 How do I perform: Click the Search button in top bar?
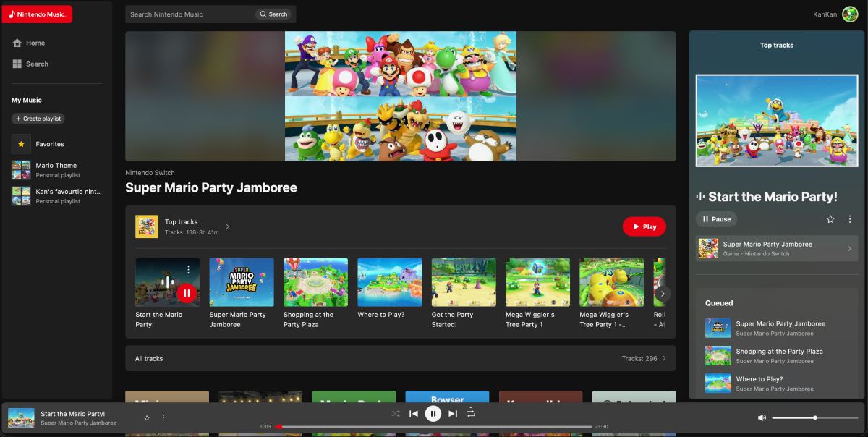coord(273,14)
